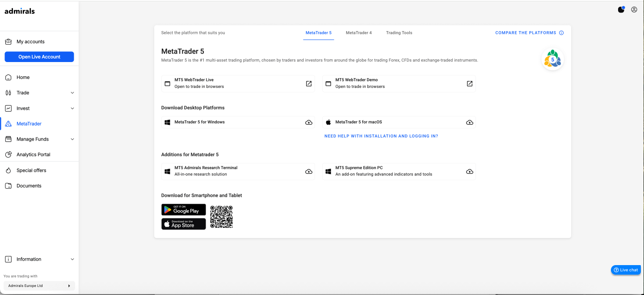644x295 pixels.
Task: Click info icon beside Compare the Platforms
Action: pos(561,33)
